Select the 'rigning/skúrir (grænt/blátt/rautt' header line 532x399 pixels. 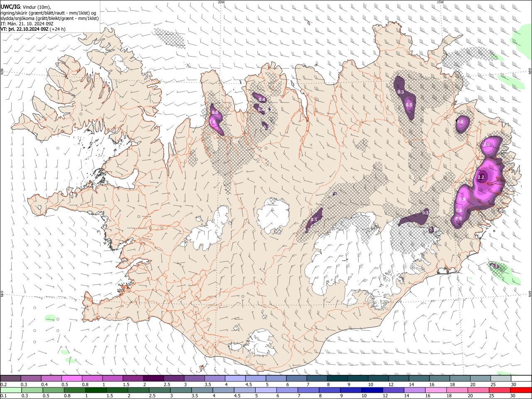49,13
